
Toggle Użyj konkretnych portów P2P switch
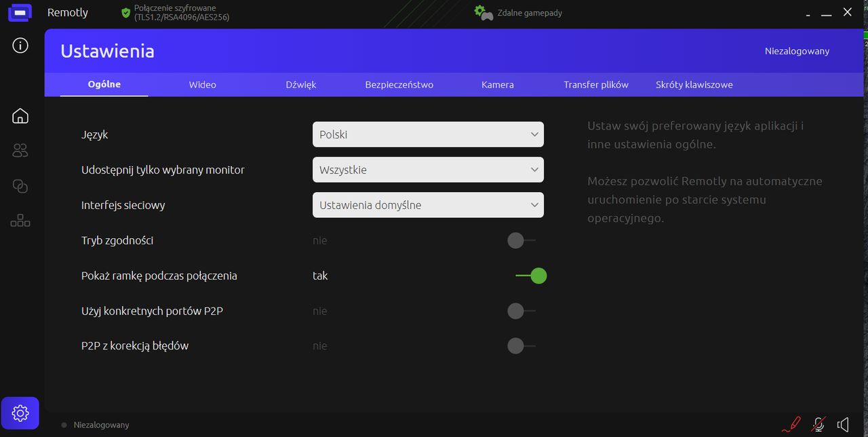pos(521,311)
